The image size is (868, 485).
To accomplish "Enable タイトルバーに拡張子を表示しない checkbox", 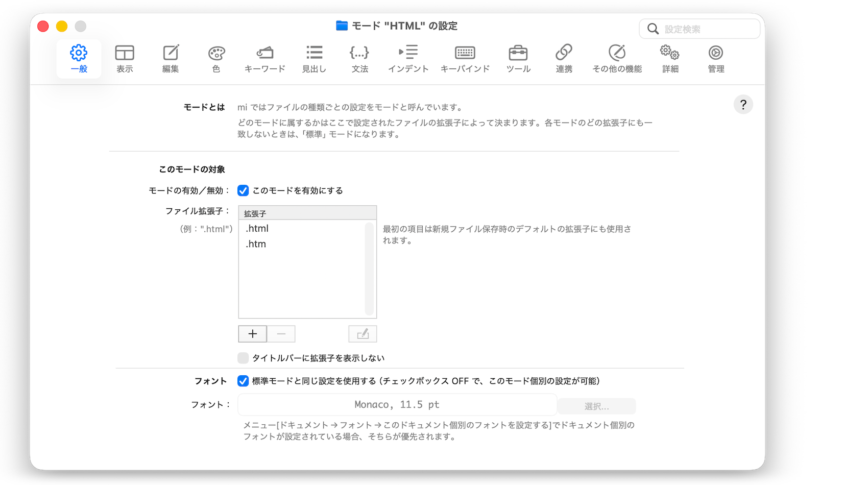I will tap(243, 358).
